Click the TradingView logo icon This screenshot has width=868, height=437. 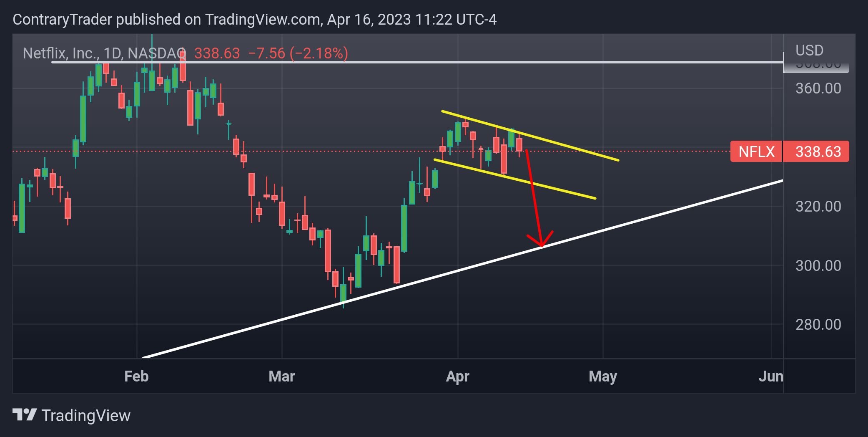(x=25, y=415)
